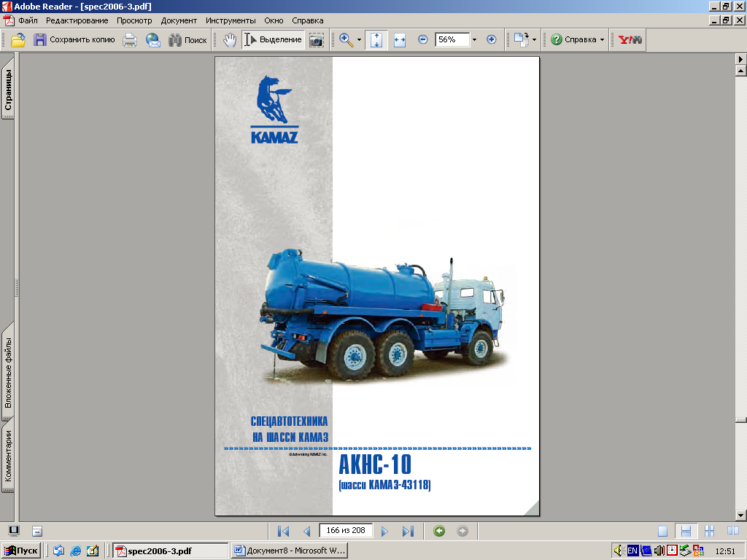The height and width of the screenshot is (560, 747).
Task: Click the zoom in plus button
Action: click(492, 39)
